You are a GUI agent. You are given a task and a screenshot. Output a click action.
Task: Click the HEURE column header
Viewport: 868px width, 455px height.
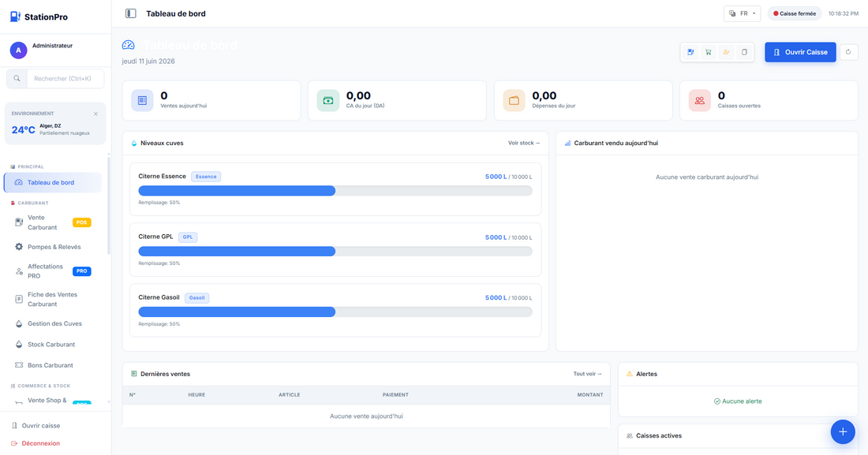coord(196,394)
